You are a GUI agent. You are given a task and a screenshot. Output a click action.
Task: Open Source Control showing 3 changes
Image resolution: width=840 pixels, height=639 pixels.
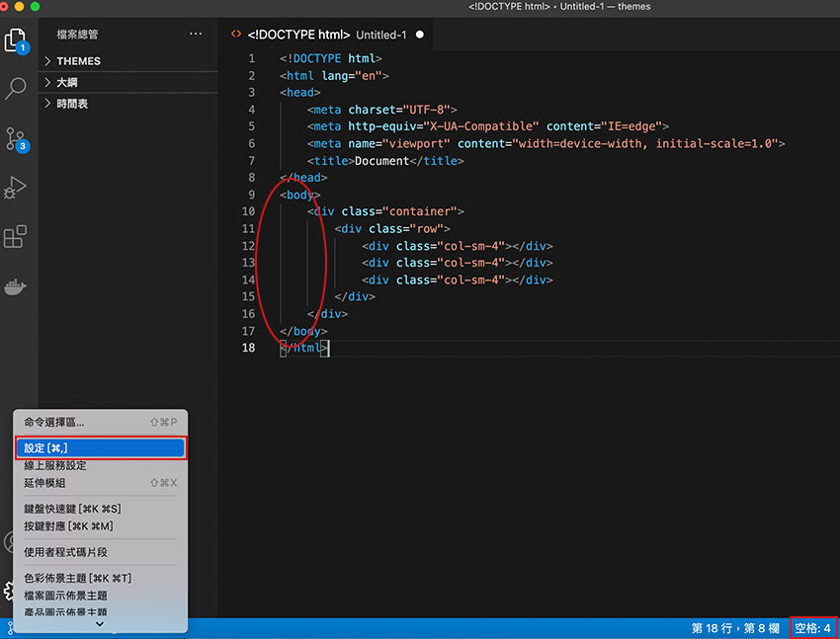pos(18,138)
